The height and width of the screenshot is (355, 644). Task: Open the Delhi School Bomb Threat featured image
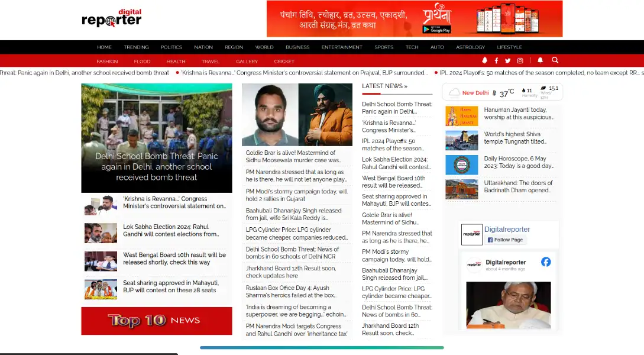(157, 137)
